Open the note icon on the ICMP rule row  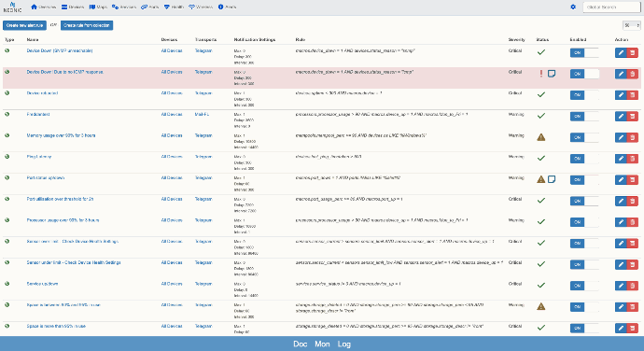click(x=552, y=74)
